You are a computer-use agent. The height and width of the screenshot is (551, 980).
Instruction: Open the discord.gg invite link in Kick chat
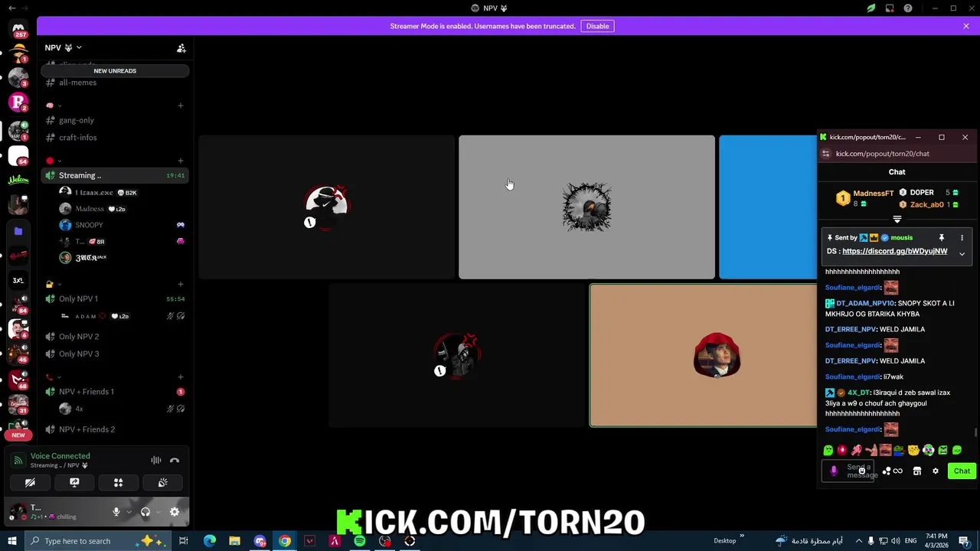[x=894, y=251]
